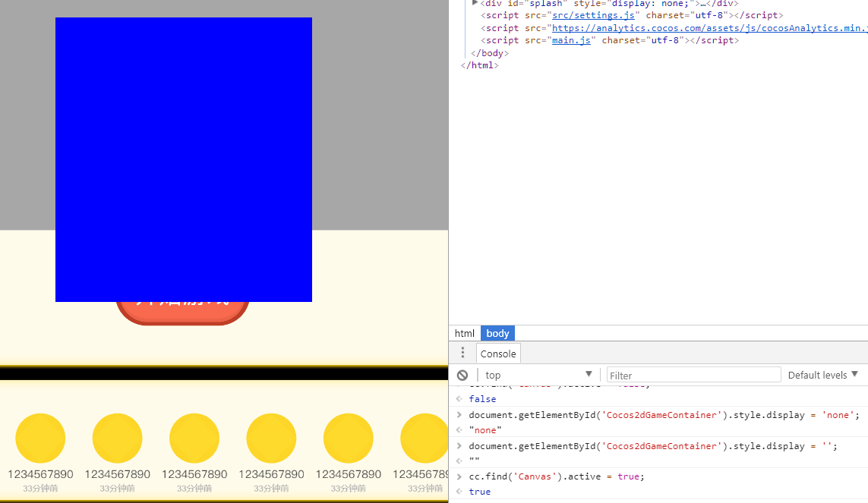
Task: Clear the console with the ban icon
Action: [462, 376]
